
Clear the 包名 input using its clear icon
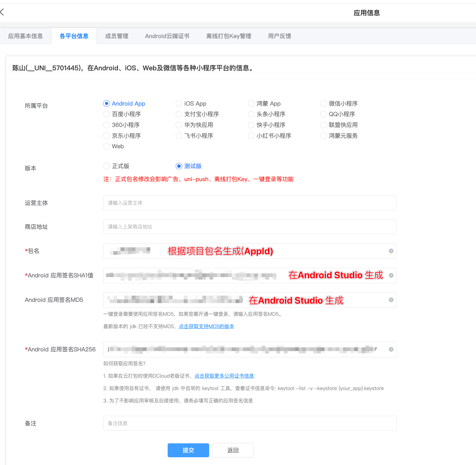tap(391, 251)
